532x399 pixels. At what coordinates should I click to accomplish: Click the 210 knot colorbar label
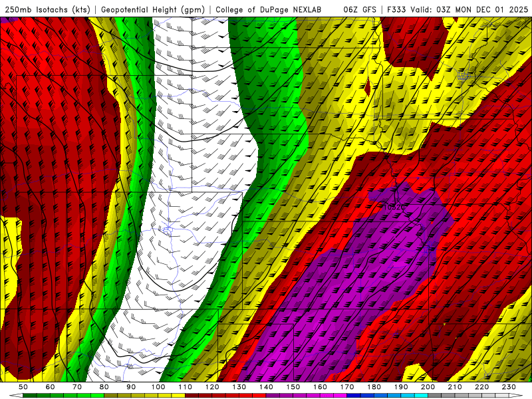(x=455, y=387)
